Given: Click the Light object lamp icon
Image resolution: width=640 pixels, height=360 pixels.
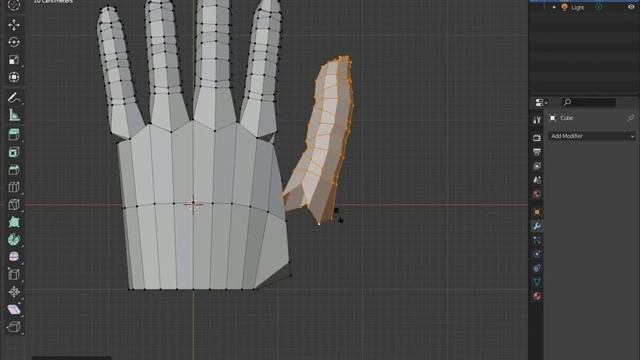Looking at the screenshot, I should 564,7.
